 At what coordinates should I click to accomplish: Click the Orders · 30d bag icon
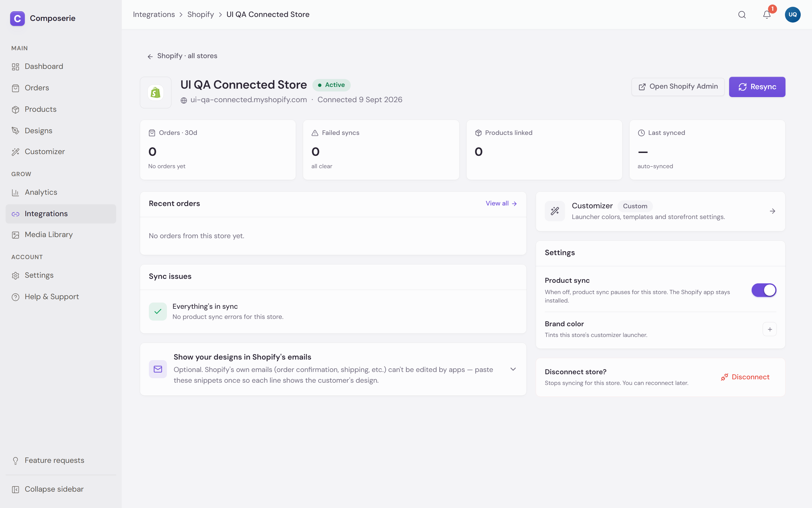tap(152, 133)
